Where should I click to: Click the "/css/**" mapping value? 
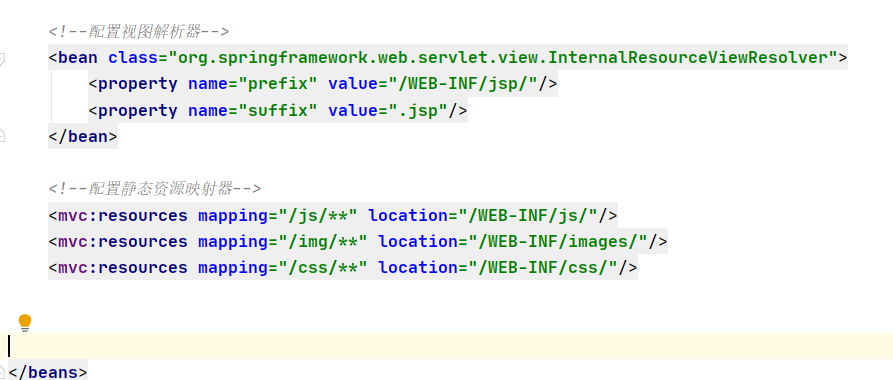pyautogui.click(x=323, y=268)
